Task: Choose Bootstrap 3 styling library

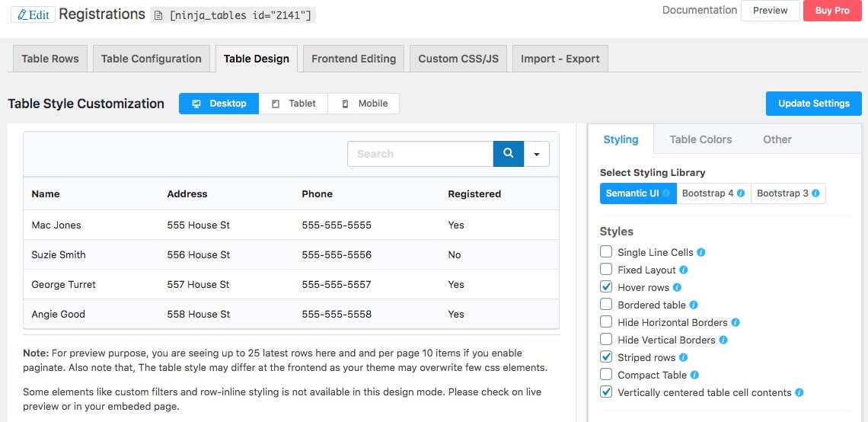Action: coord(788,193)
